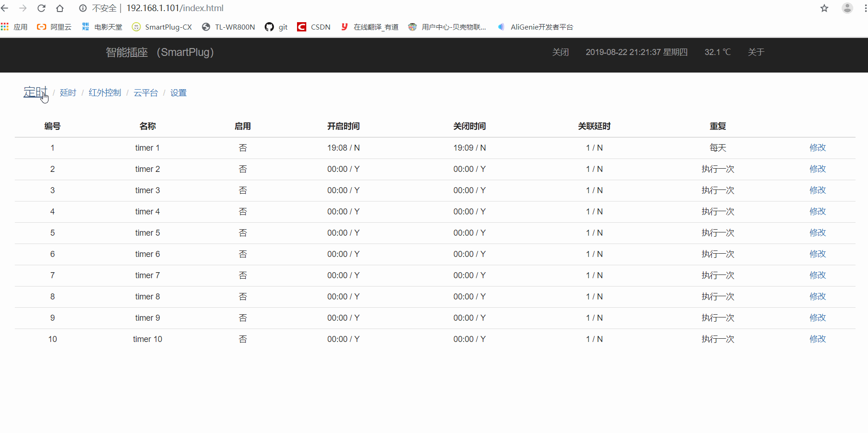The image size is (868, 433).
Task: Open the 关于 about page
Action: pyautogui.click(x=756, y=52)
